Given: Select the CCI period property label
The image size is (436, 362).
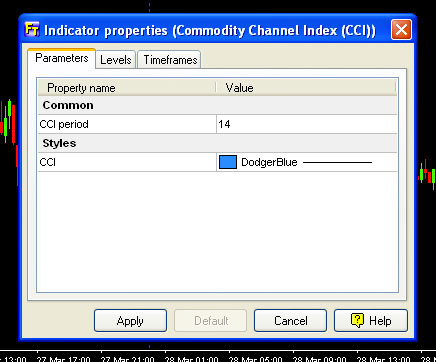Looking at the screenshot, I should pos(64,124).
